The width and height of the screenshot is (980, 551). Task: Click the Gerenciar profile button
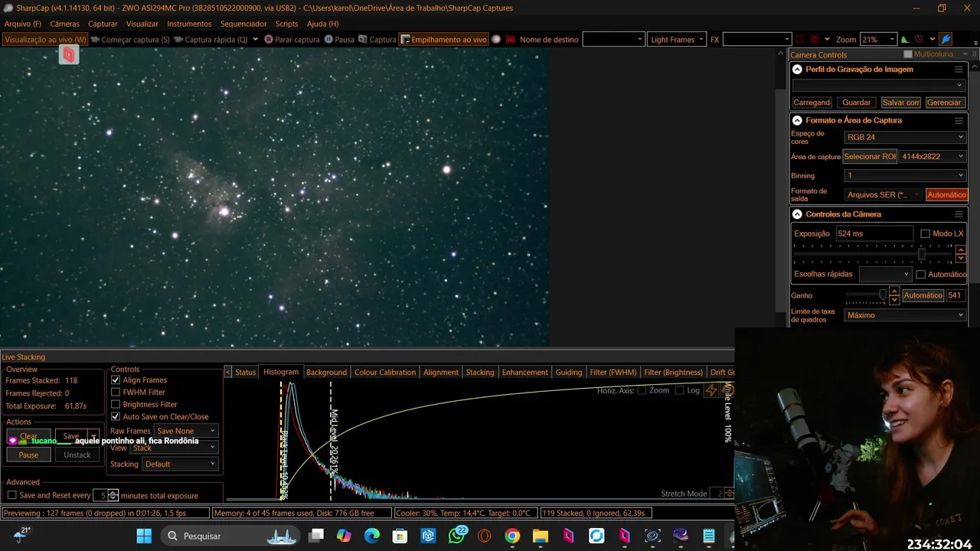click(944, 102)
